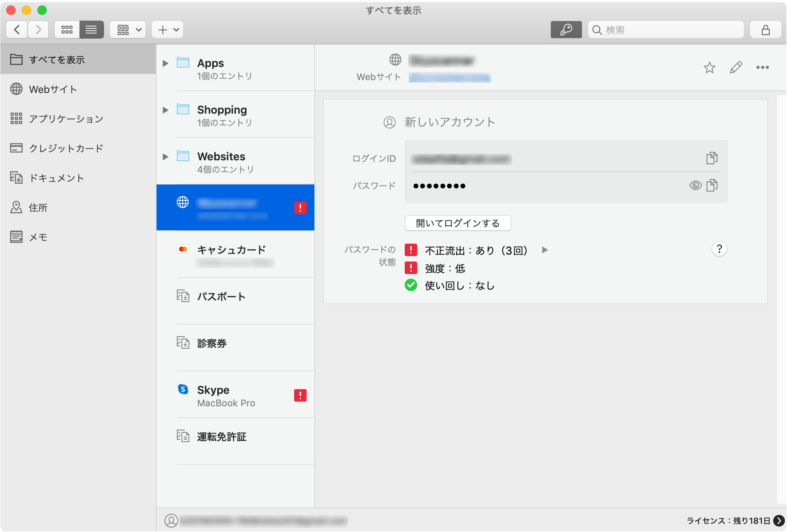Click the キャシュカード card icon
The width and height of the screenshot is (788, 532).
click(x=183, y=249)
